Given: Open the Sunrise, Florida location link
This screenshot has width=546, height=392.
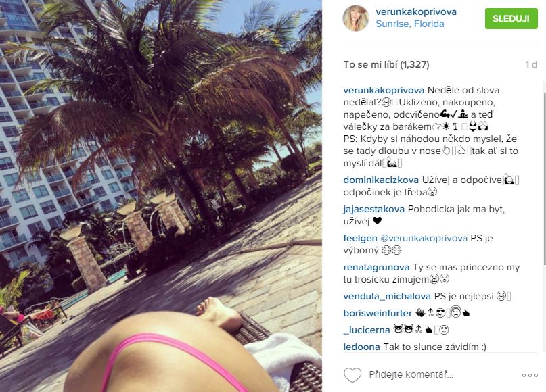Looking at the screenshot, I should coord(410,24).
